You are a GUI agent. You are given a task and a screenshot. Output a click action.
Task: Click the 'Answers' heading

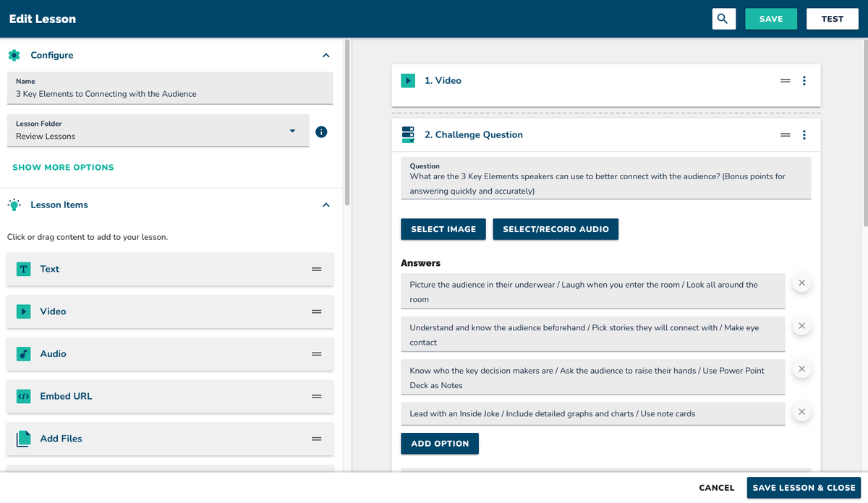pyautogui.click(x=421, y=263)
